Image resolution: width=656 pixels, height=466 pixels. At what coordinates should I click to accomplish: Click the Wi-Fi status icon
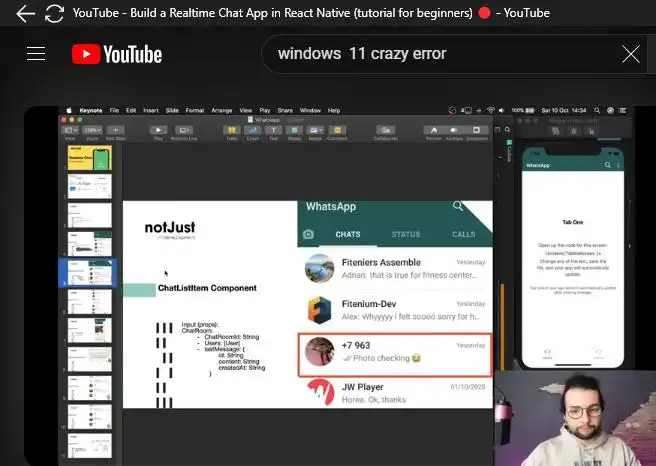490,110
